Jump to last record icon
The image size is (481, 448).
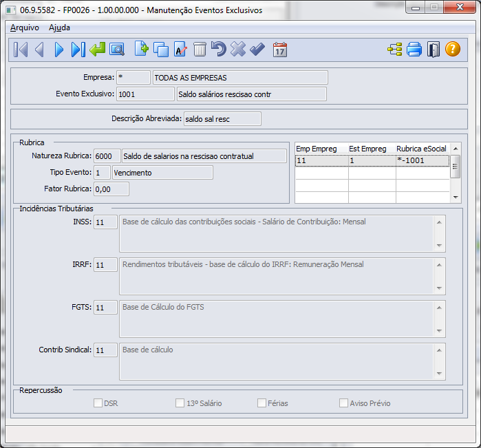click(78, 50)
